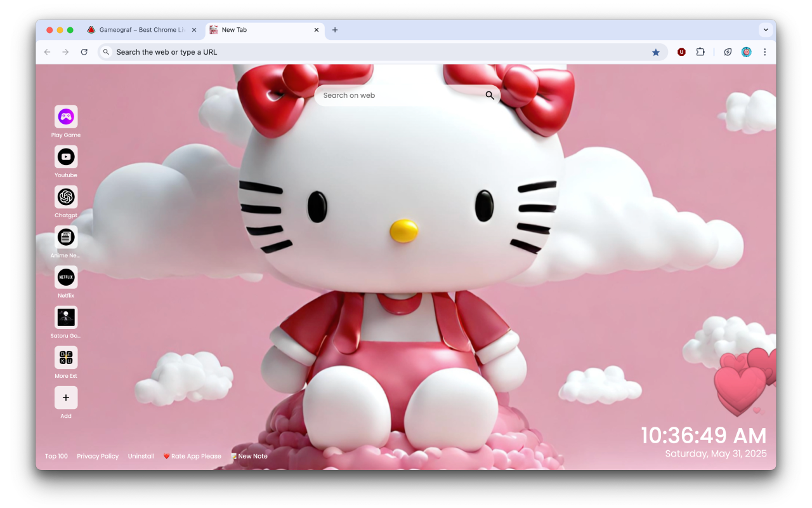This screenshot has width=812, height=508.
Task: Expand the tab search chevron
Action: click(x=765, y=29)
